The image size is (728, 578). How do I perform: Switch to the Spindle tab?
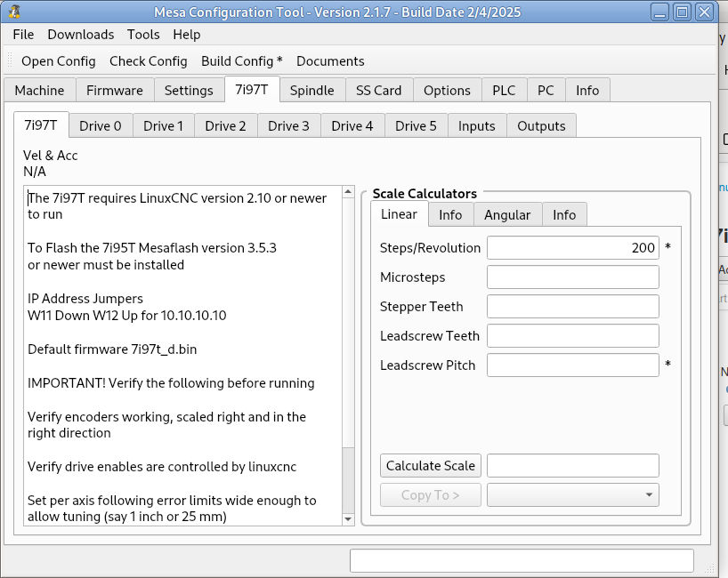pos(312,90)
